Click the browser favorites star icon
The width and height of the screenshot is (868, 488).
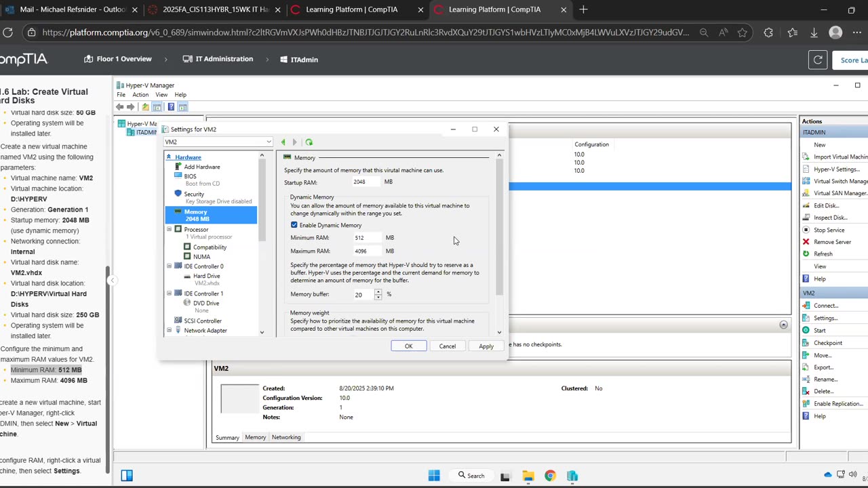(743, 33)
